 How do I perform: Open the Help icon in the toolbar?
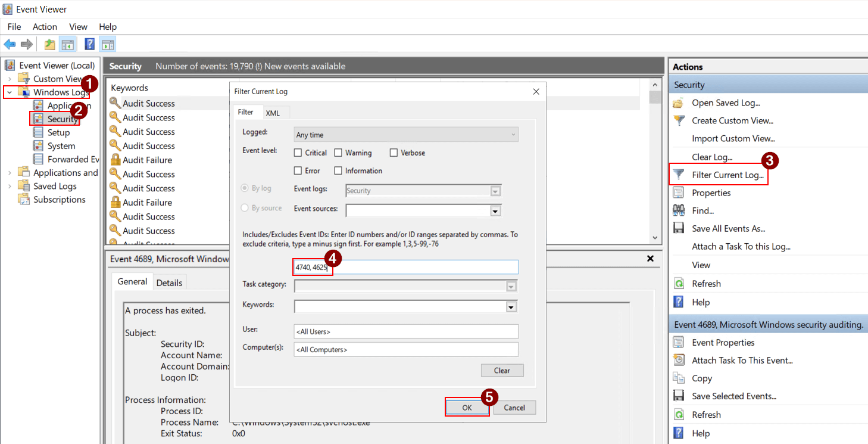pos(89,44)
